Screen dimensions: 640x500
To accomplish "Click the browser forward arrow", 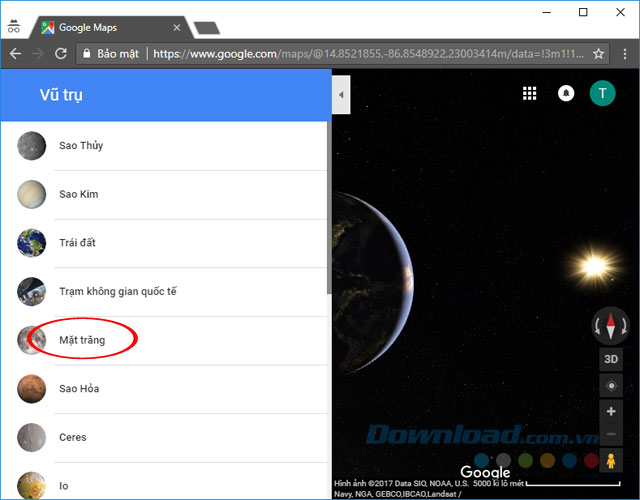I will click(38, 53).
